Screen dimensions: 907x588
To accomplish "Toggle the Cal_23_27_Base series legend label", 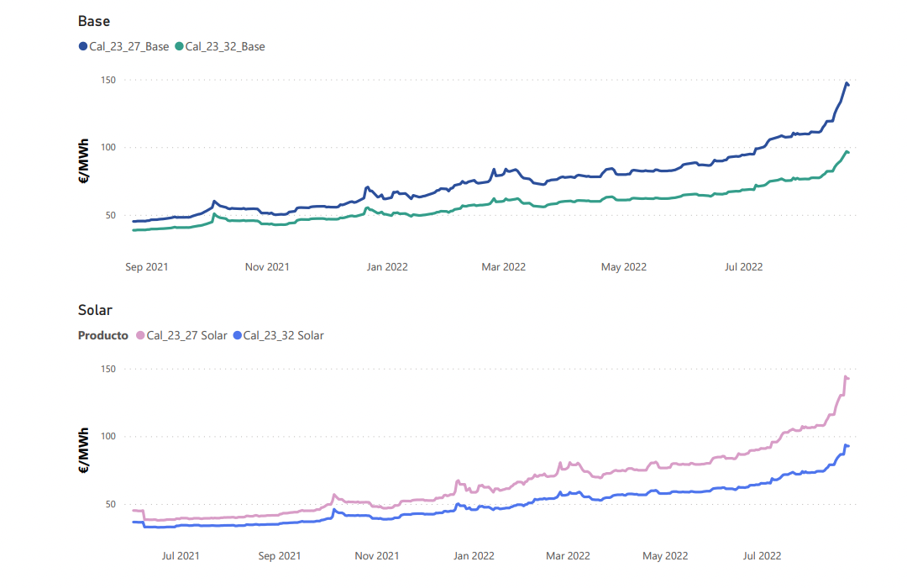I will pyautogui.click(x=129, y=47).
